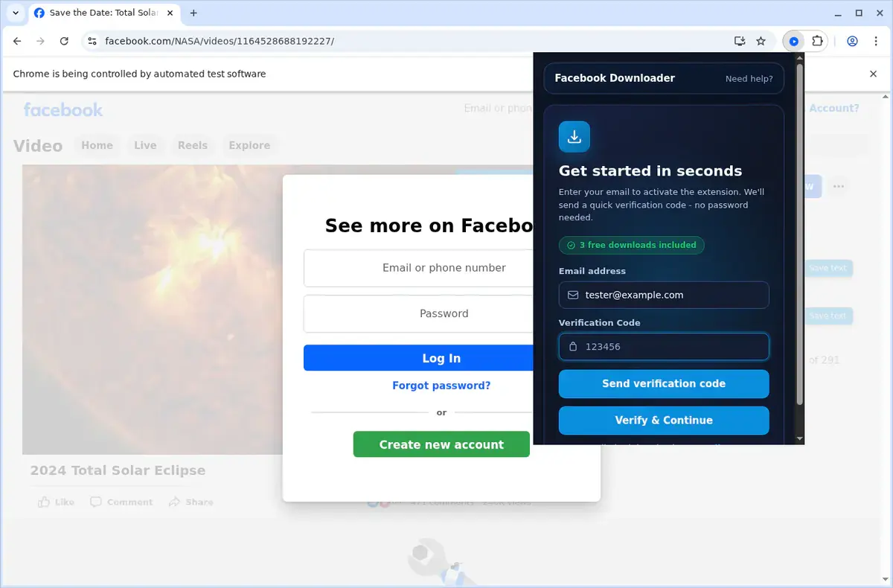The height and width of the screenshot is (588, 893).
Task: Click the Get started in seconds heading
Action: (650, 170)
